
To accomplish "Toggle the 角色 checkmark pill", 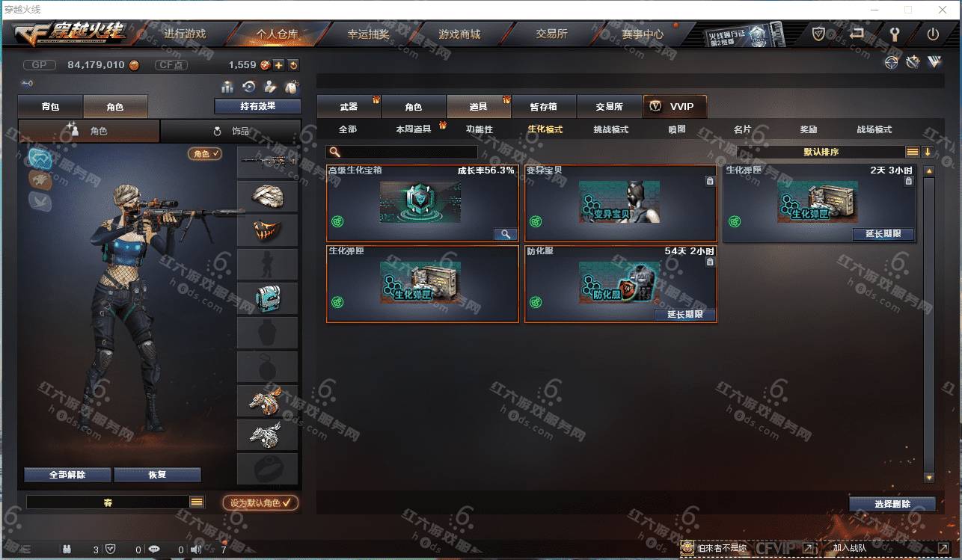I will coord(205,153).
